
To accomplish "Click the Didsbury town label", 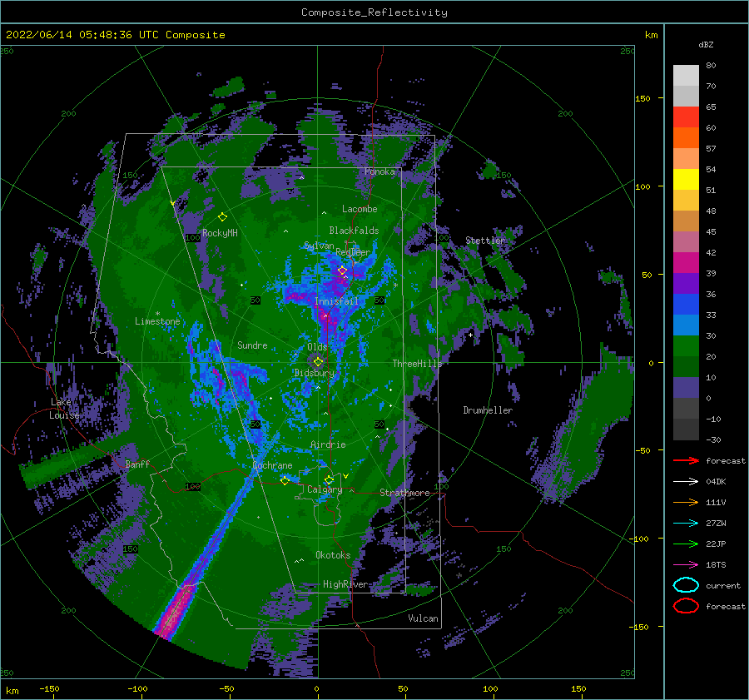I will click(x=315, y=373).
